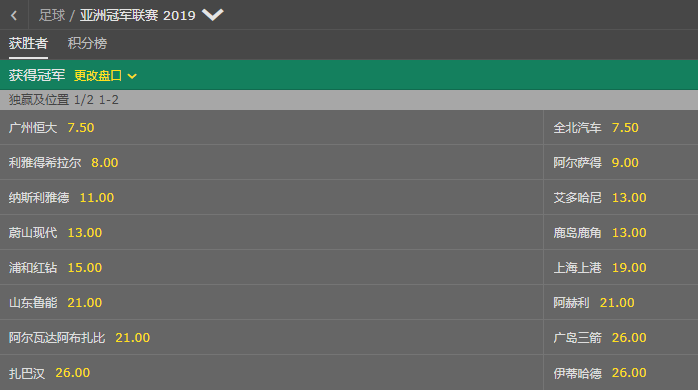
Task: Select 浦和红钻 at 15.00
Action: tap(272, 267)
